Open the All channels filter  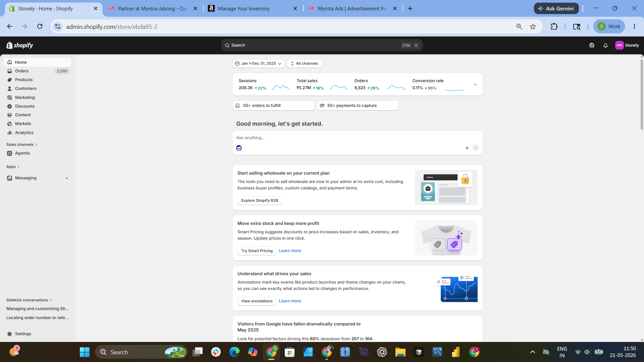(x=304, y=63)
